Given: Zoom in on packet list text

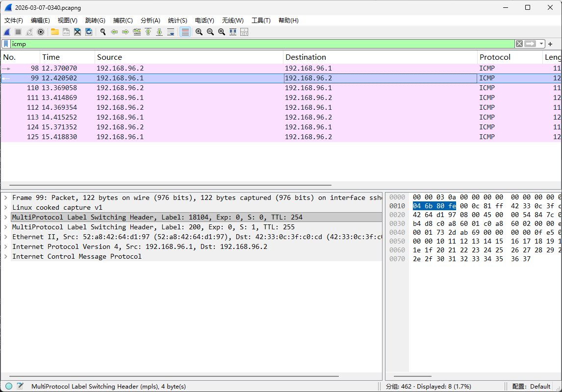Looking at the screenshot, I should (x=199, y=32).
